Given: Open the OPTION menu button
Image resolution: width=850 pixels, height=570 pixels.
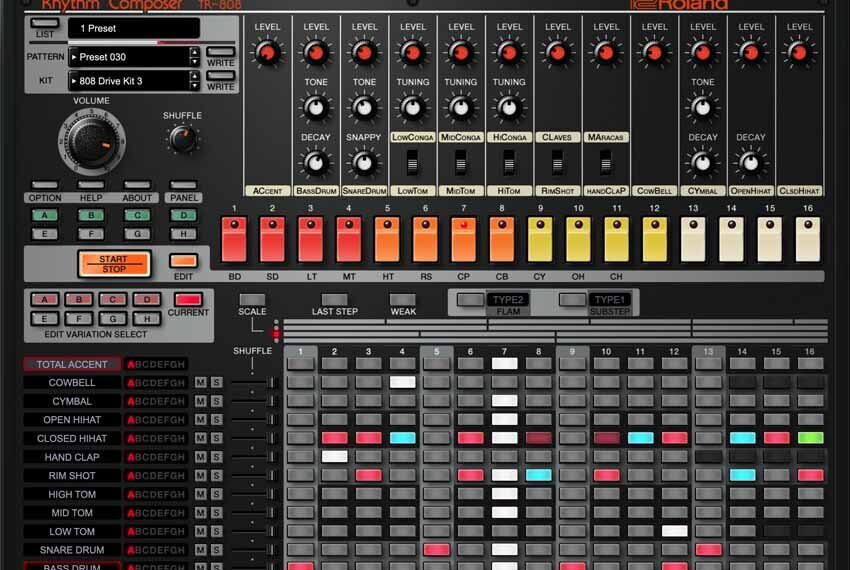Looking at the screenshot, I should point(44,185).
